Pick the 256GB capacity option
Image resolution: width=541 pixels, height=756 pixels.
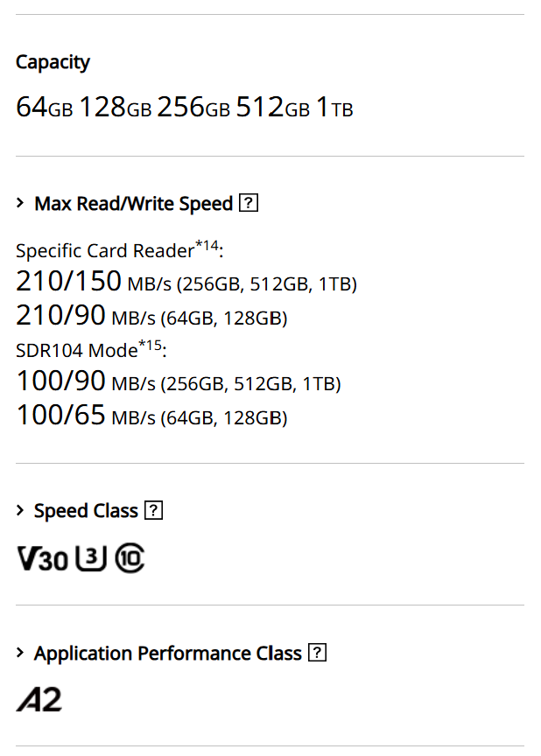click(193, 108)
